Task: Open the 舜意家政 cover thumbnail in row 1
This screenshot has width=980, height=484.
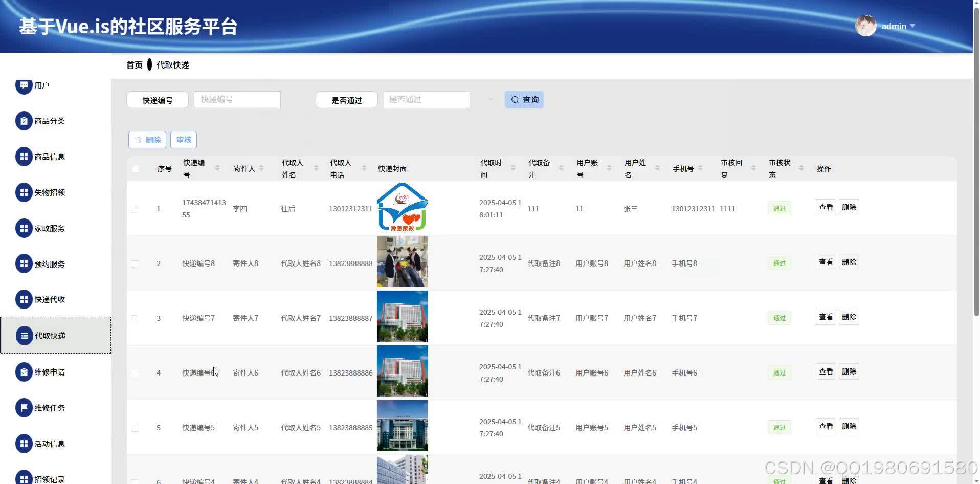Action: [403, 207]
